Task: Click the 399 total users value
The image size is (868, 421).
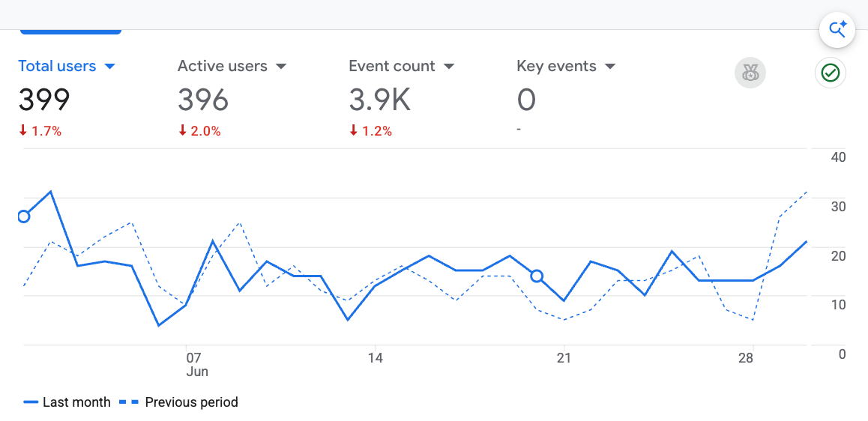Action: [x=44, y=100]
